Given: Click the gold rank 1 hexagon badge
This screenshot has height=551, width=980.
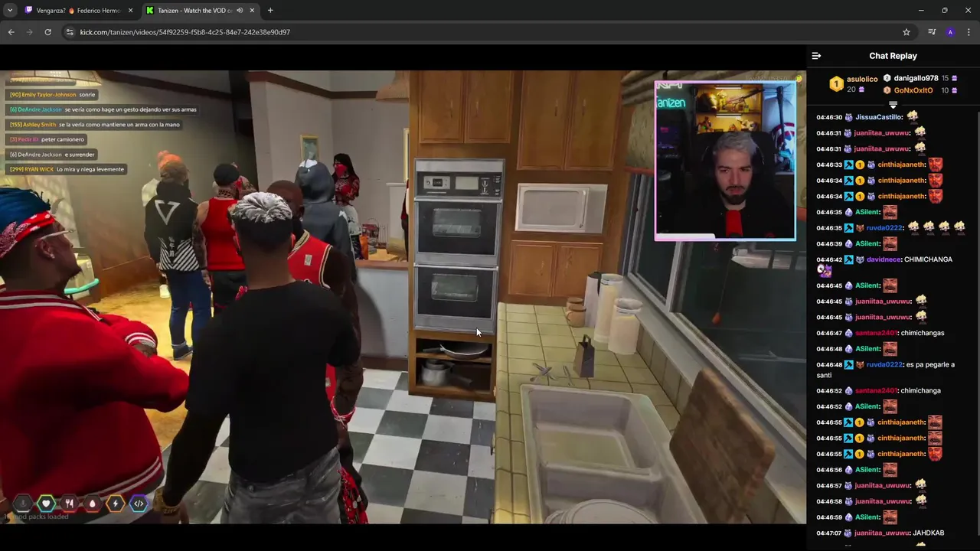Looking at the screenshot, I should 836,83.
